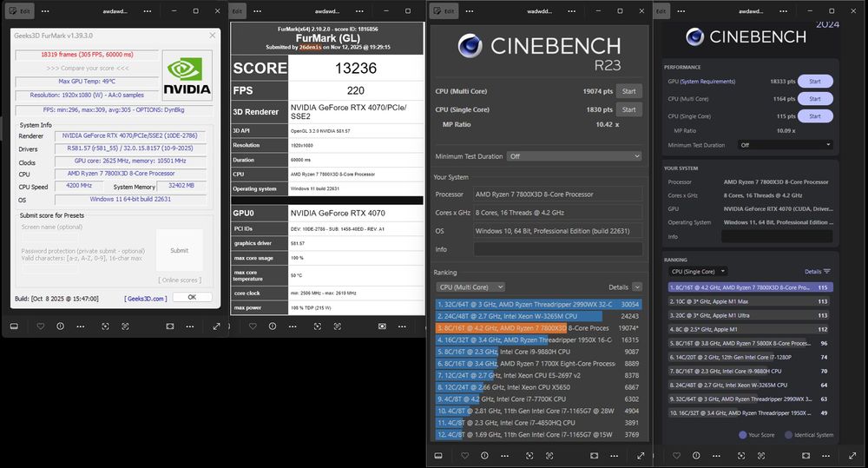Click Start for CPU (Single Core) in Cinebench 2024

tap(815, 116)
